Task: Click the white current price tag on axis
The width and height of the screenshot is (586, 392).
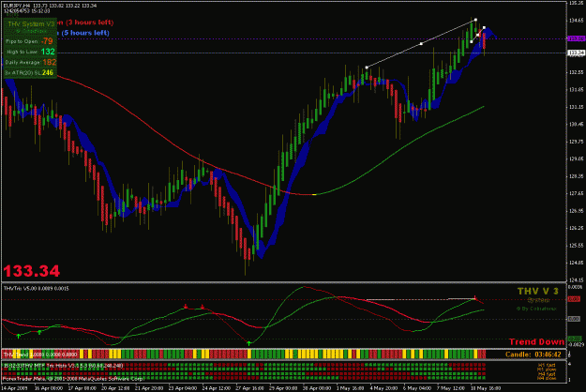Action: click(x=576, y=53)
